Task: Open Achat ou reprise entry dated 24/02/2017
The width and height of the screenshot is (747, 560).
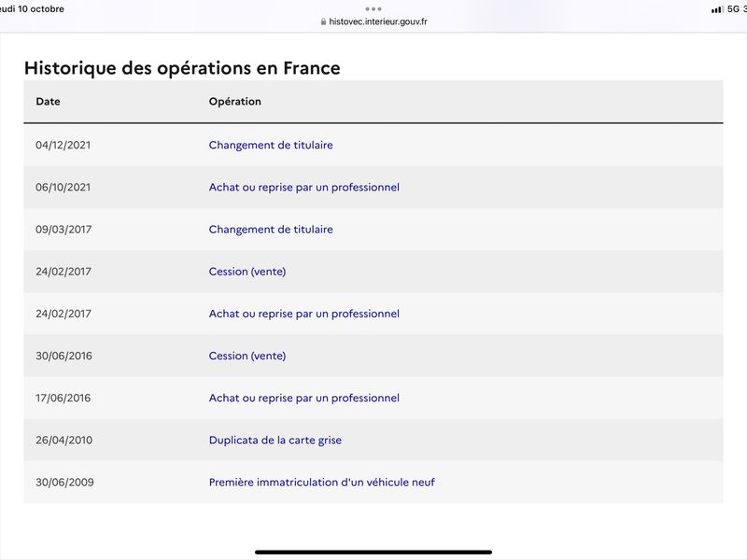Action: tap(304, 314)
